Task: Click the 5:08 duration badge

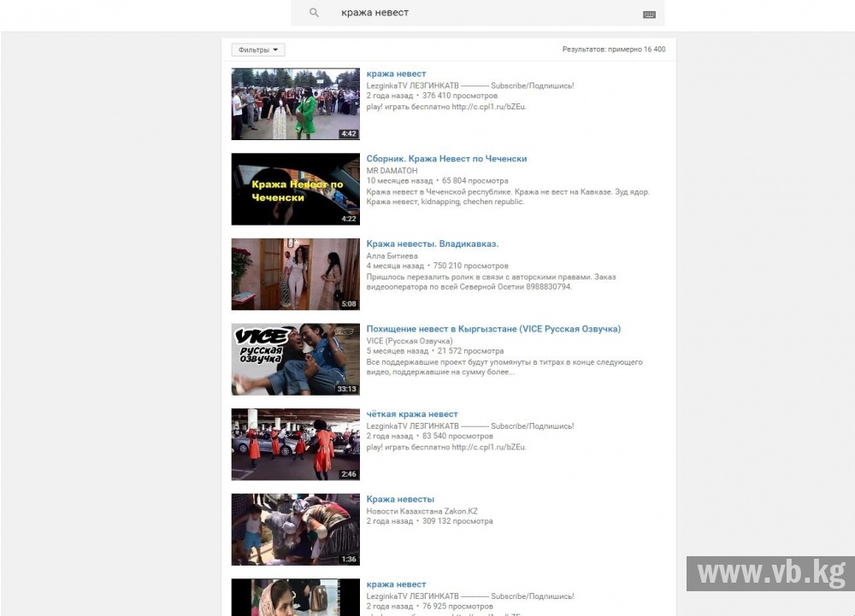Action: click(349, 304)
